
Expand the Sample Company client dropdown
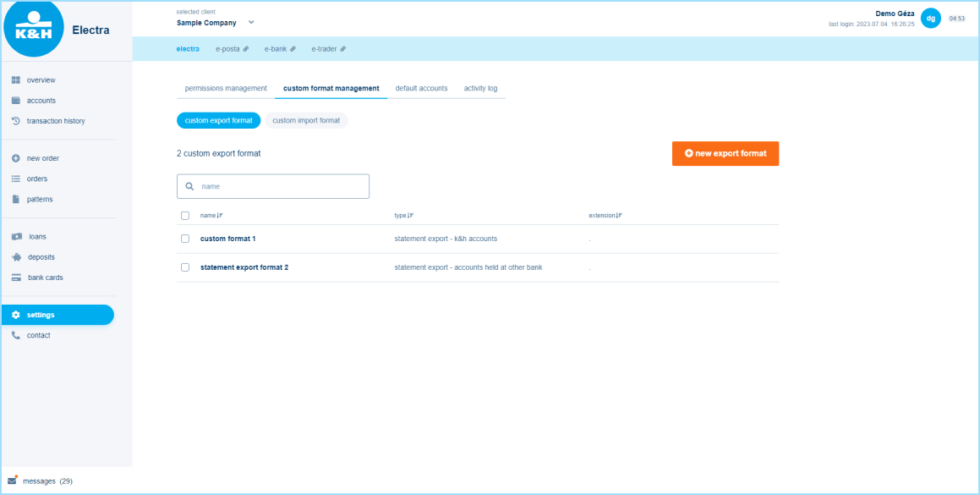(251, 23)
